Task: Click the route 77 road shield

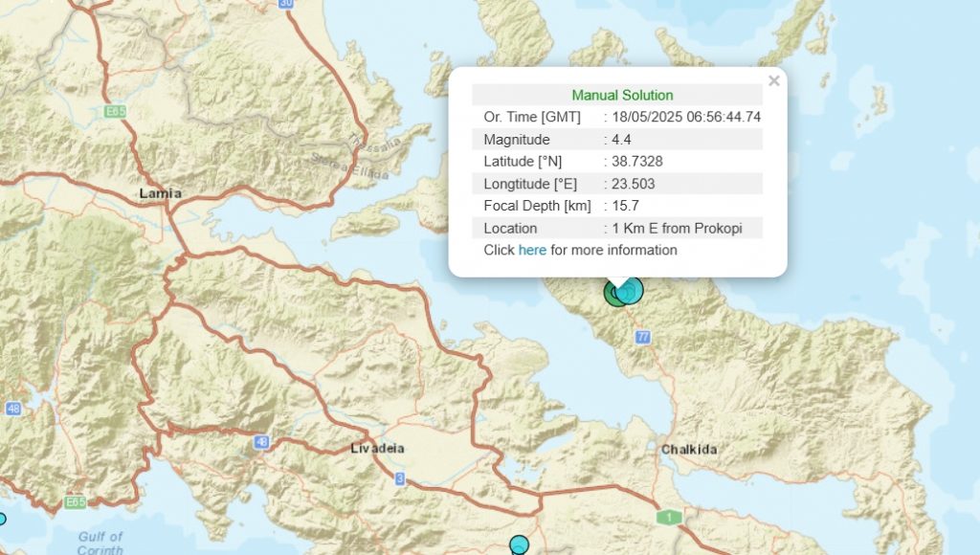Action: (642, 337)
